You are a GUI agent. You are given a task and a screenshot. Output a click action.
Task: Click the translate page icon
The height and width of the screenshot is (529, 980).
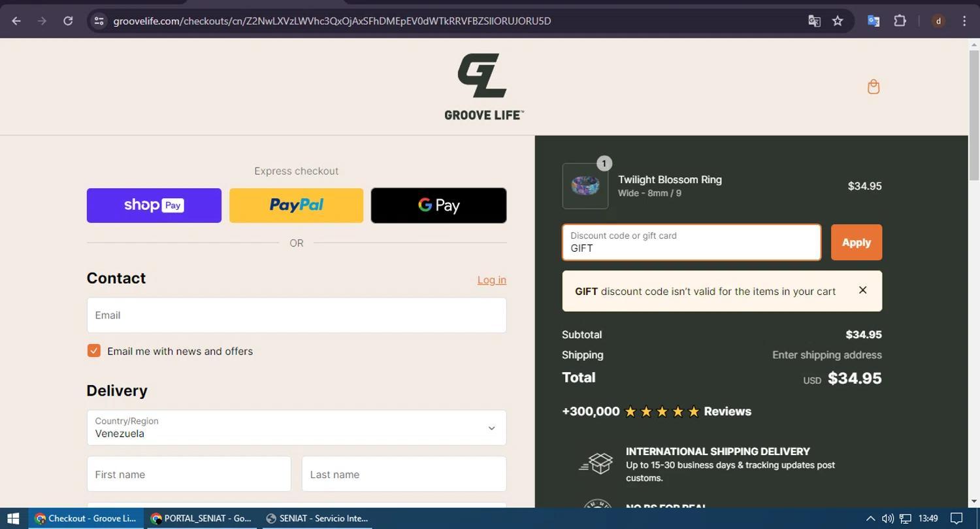coord(814,21)
